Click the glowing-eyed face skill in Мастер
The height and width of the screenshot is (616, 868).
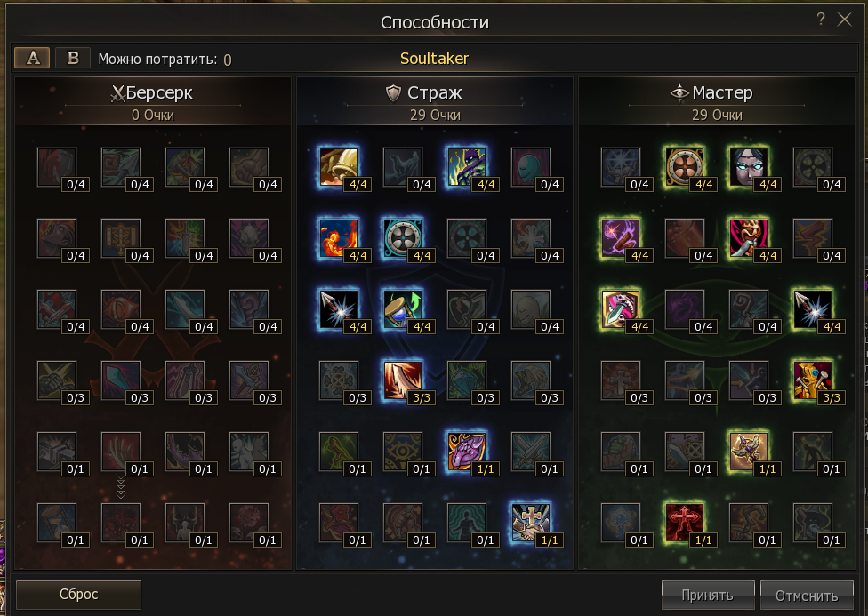pos(749,167)
